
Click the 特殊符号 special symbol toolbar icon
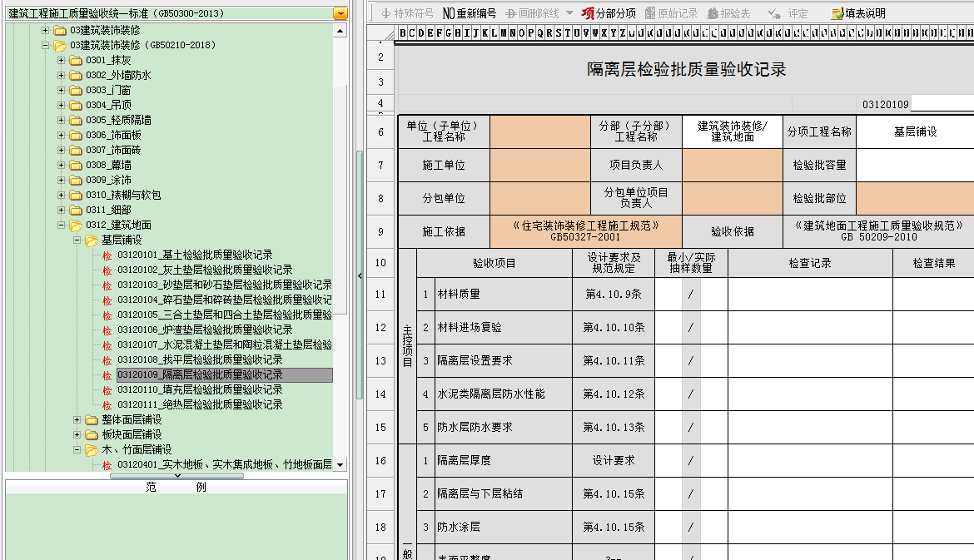click(x=408, y=13)
